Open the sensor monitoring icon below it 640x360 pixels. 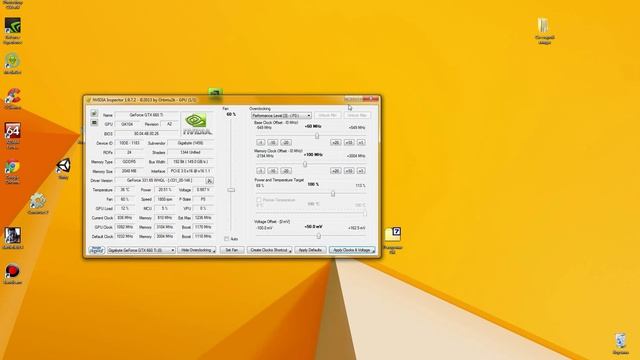tap(94, 122)
